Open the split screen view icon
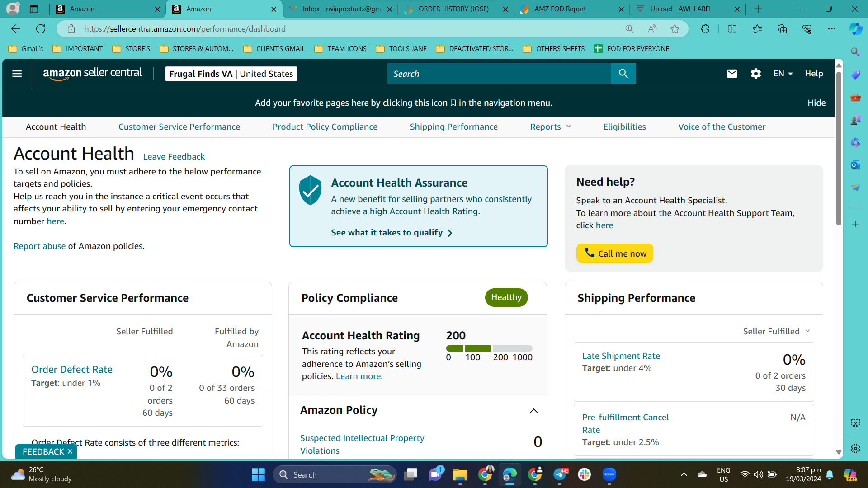The width and height of the screenshot is (868, 488). click(732, 29)
